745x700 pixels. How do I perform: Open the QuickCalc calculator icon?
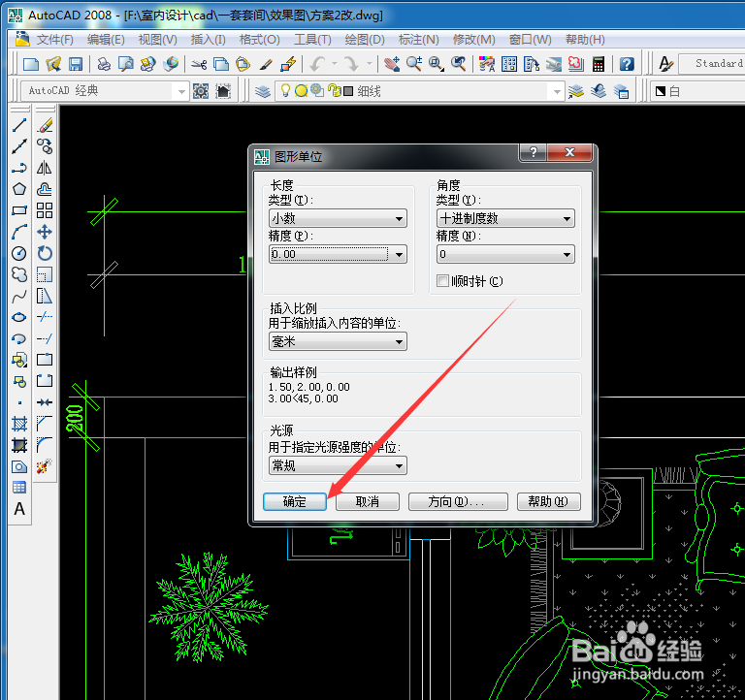(x=599, y=64)
